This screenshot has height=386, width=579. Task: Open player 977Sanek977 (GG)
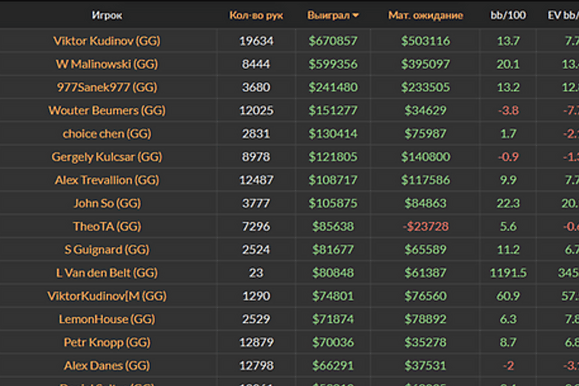[x=107, y=87]
